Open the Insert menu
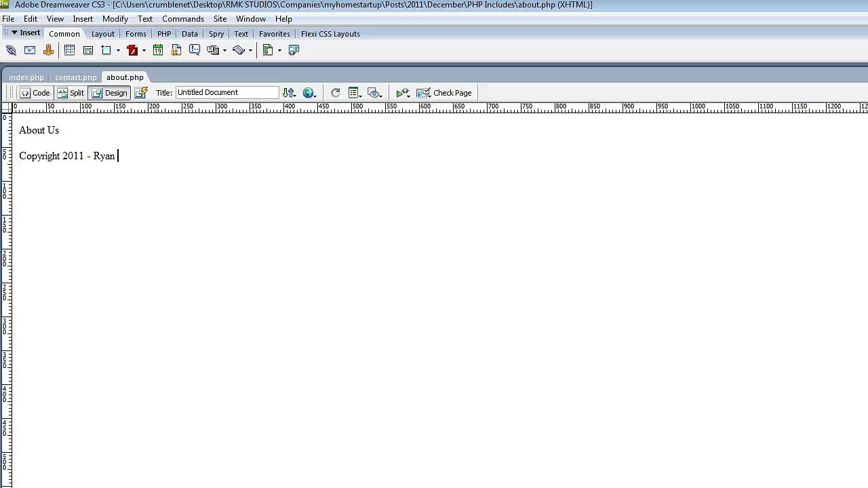 pos(83,19)
